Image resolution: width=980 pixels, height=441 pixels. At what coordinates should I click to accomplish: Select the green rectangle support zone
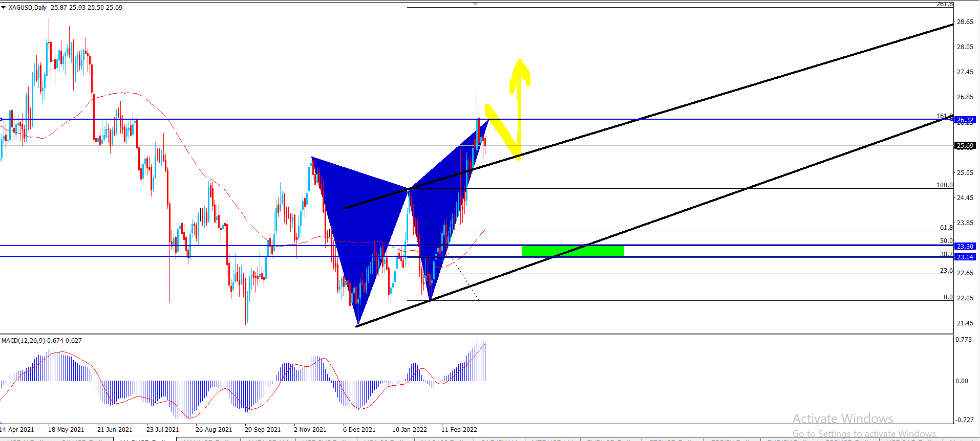click(572, 251)
